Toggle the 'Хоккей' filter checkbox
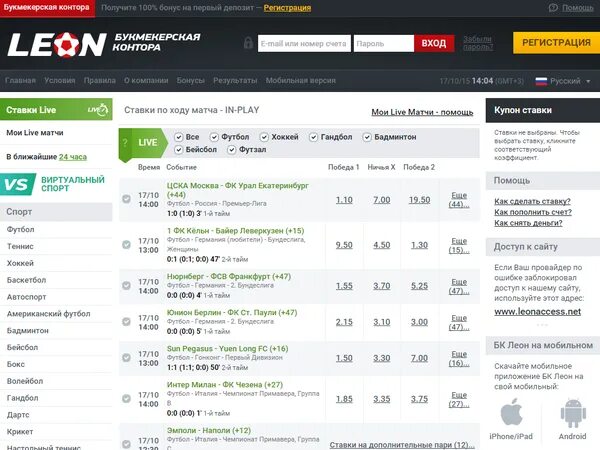600x450 pixels. 264,137
